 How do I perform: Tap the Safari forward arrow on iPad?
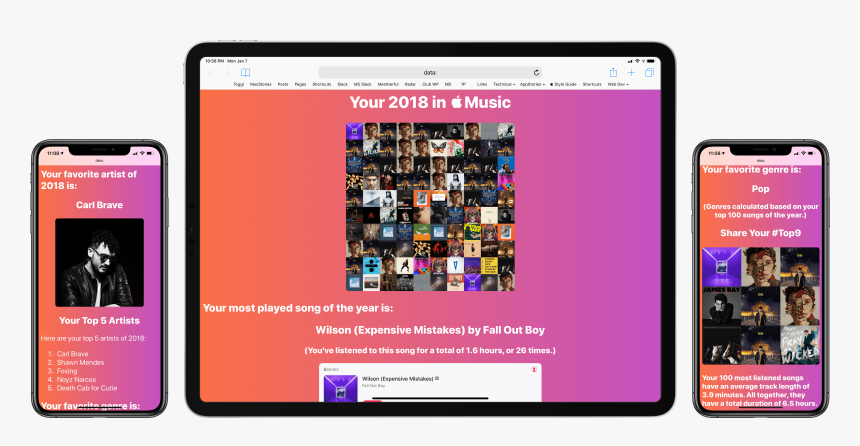pyautogui.click(x=228, y=72)
